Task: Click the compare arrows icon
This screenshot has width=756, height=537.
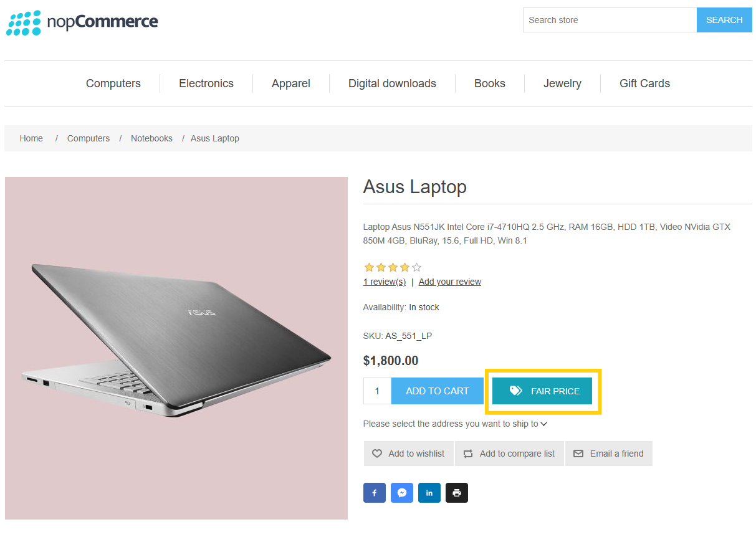Action: click(x=468, y=454)
